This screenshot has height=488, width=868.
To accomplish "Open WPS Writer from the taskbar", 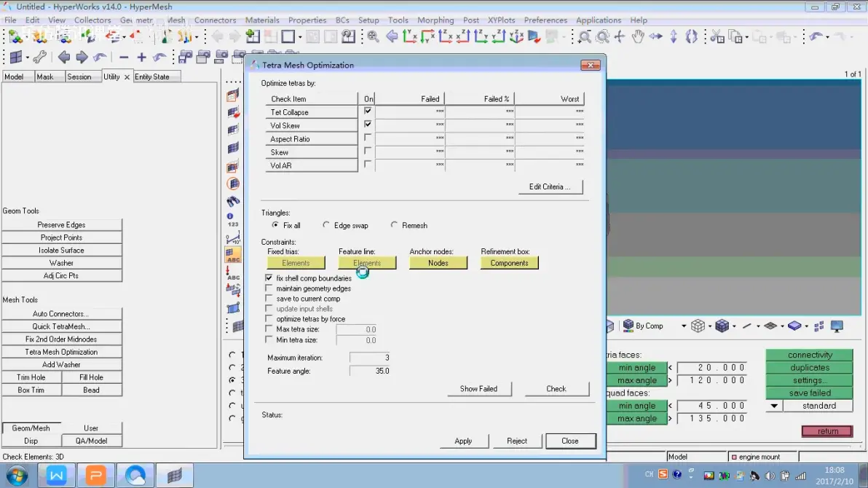I will pyautogui.click(x=57, y=476).
